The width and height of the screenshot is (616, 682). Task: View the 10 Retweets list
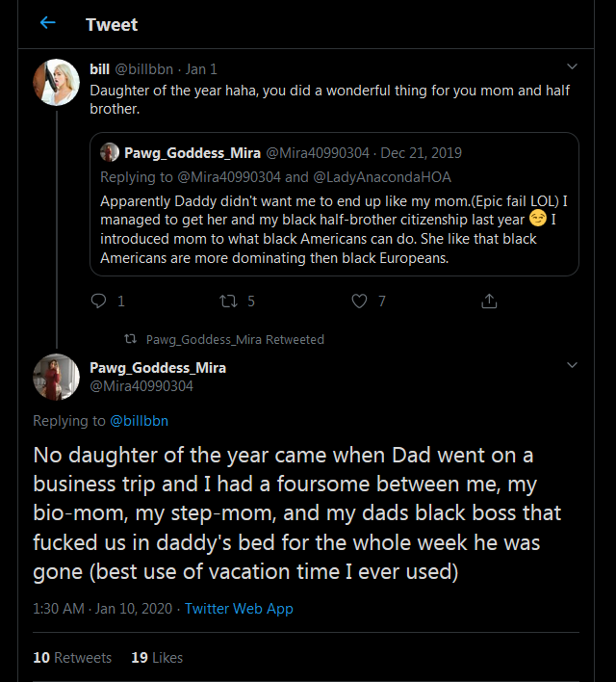[x=72, y=658]
